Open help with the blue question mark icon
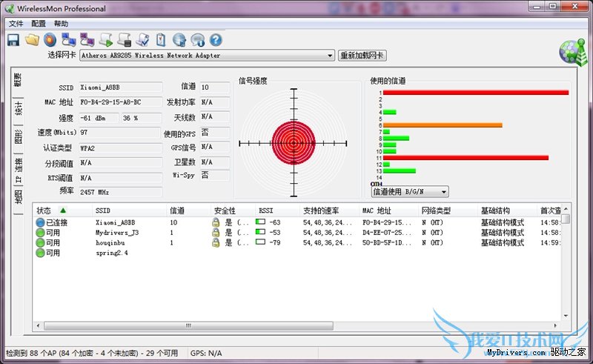Image resolution: width=593 pixels, height=364 pixels. pos(216,40)
